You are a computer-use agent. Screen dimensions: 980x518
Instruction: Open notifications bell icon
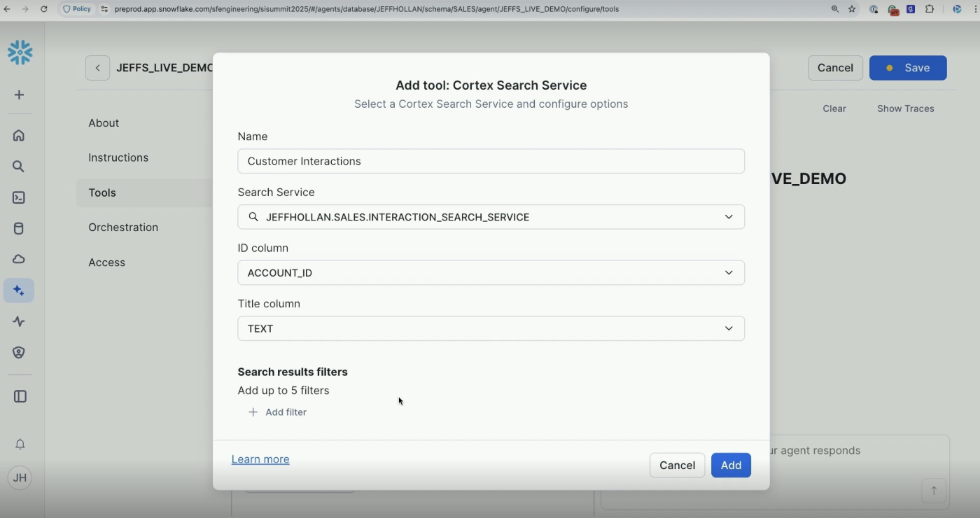click(x=20, y=444)
